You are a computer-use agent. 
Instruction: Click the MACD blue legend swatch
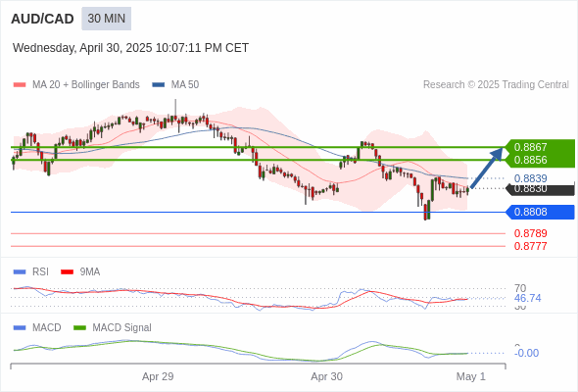tap(20, 328)
